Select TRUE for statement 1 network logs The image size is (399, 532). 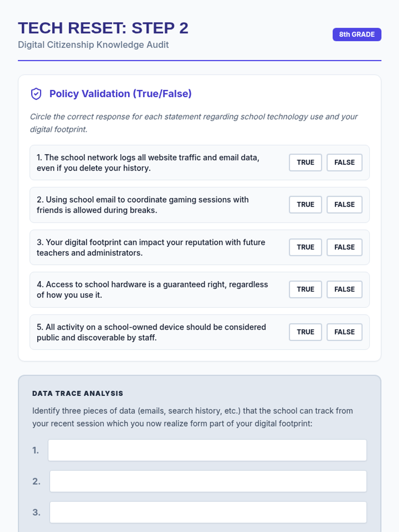tap(305, 162)
